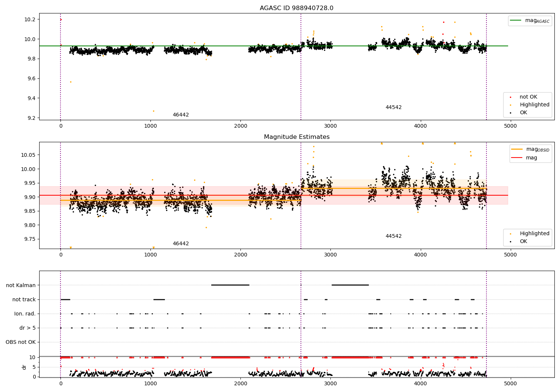The width and height of the screenshot is (560, 392).
Task: Click the 'Magnitude Estimates' plot title
Action: pos(297,137)
